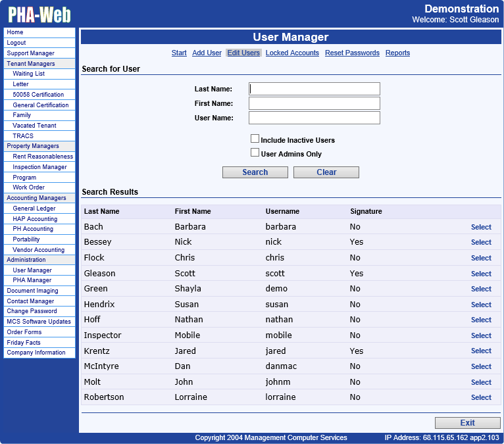The height and width of the screenshot is (444, 504).
Task: Open the Start tab link
Action: (179, 53)
